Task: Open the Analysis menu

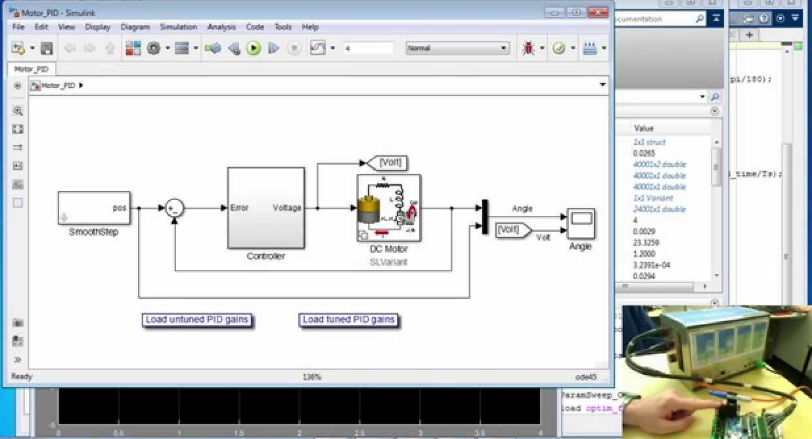Action: pyautogui.click(x=221, y=27)
